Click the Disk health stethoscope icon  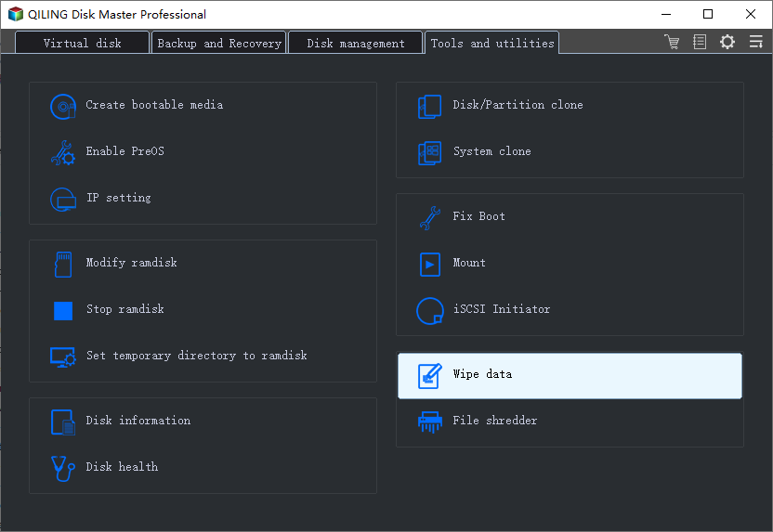[63, 469]
